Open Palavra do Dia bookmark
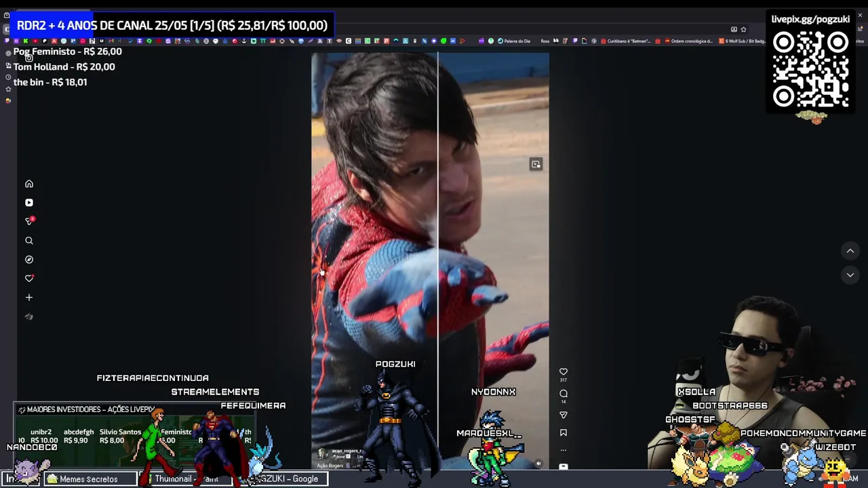 click(514, 41)
